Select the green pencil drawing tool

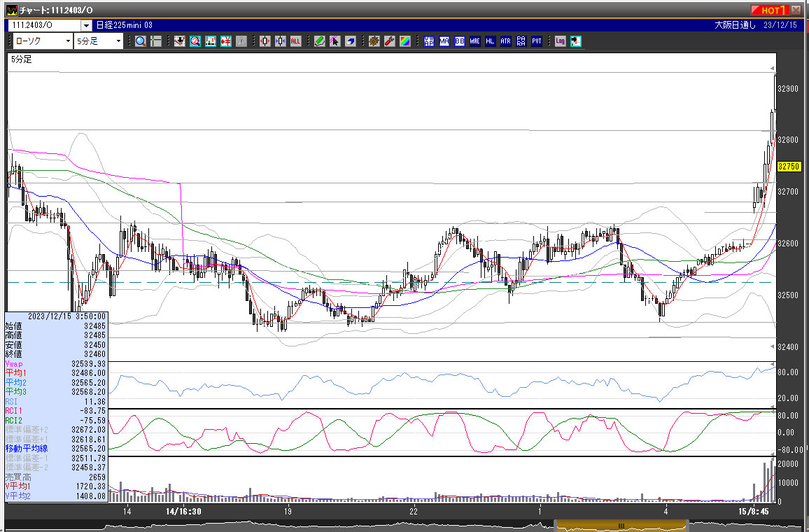pos(319,41)
